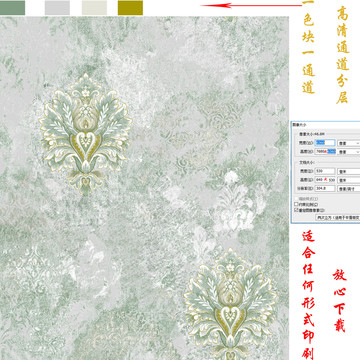Enable the 约束比例 constrain proportions checkbox
Image resolution: width=360 pixels, height=360 pixels.
coord(296,204)
